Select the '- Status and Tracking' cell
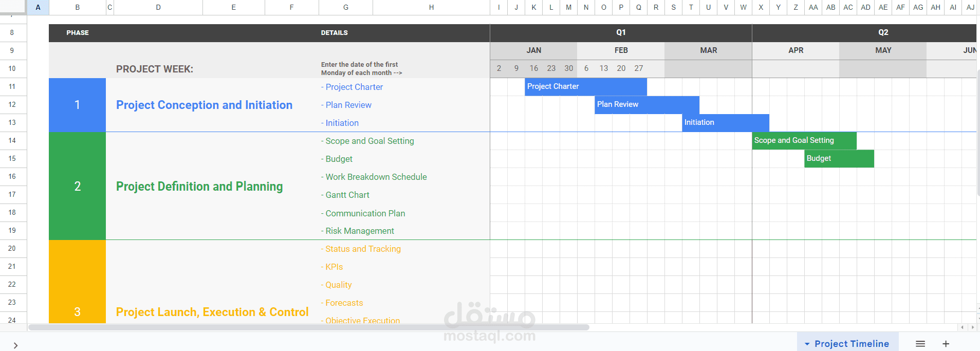This screenshot has height=351, width=980. pyautogui.click(x=361, y=249)
